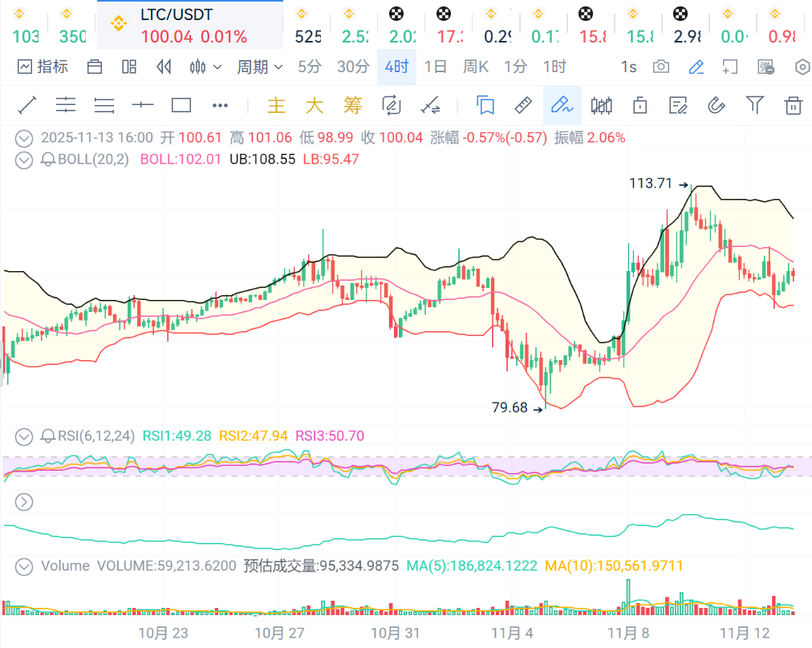Viewport: 812px width, 648px height.
Task: Select the trend line drawing tool
Action: [x=27, y=105]
